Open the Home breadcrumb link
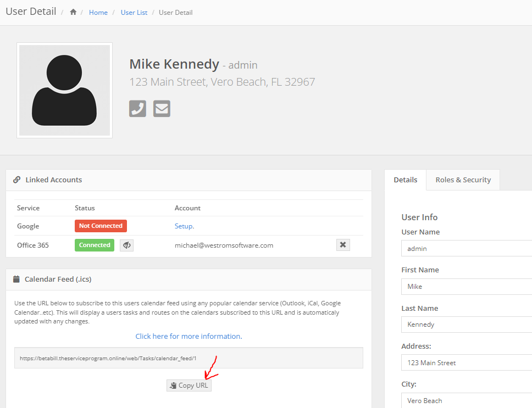 point(98,12)
